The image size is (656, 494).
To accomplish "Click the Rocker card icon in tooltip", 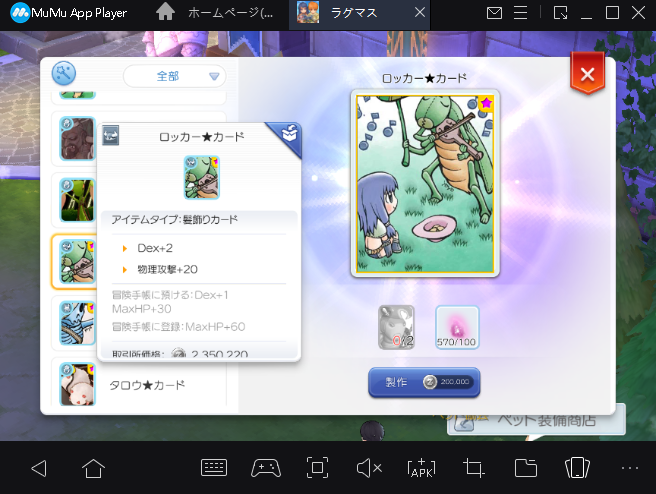I will (x=202, y=177).
